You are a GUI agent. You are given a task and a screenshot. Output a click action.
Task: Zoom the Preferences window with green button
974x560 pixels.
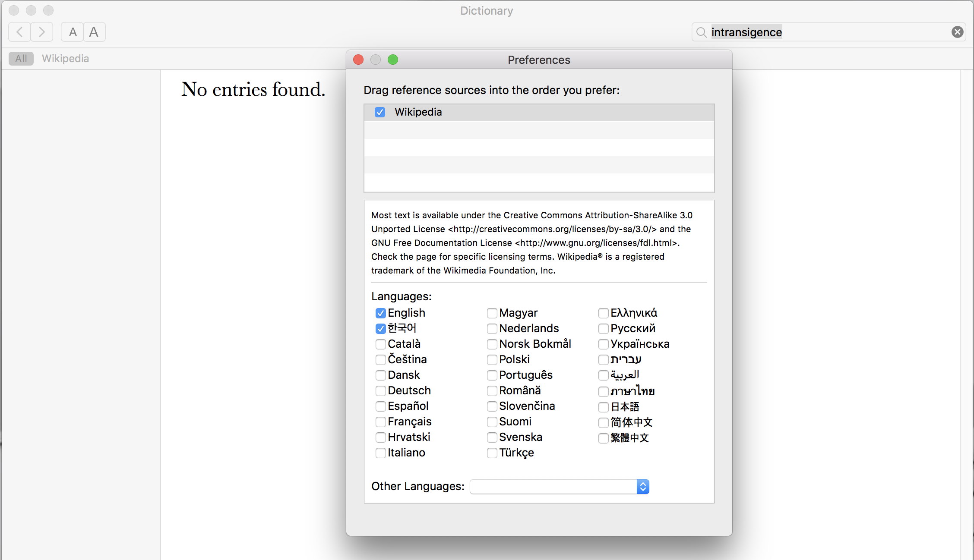[x=393, y=60]
